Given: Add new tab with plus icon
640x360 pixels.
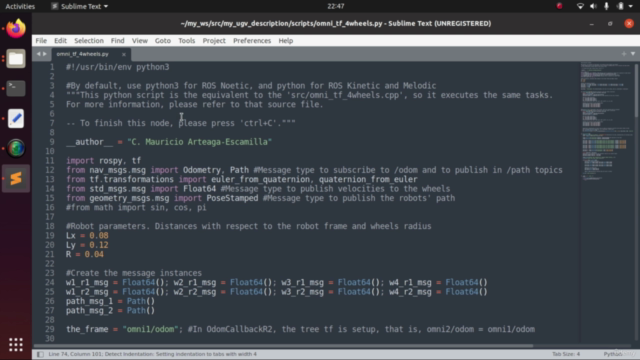Looking at the screenshot, I should point(624,54).
